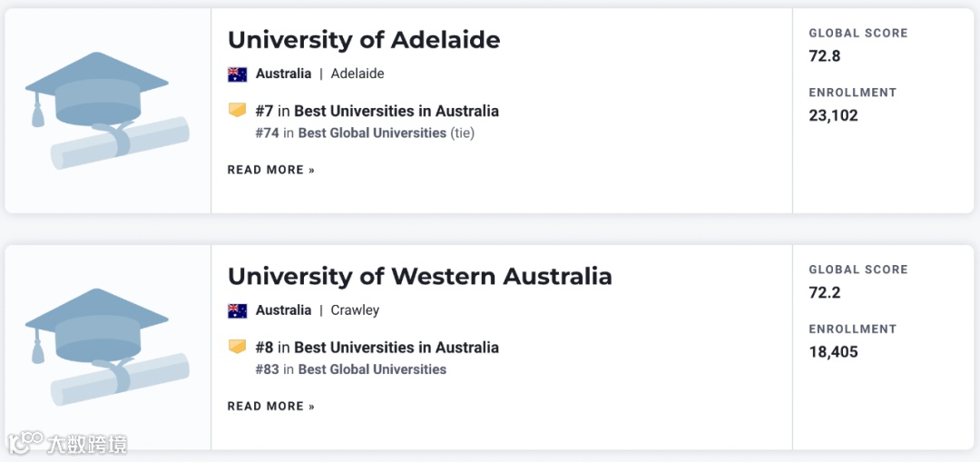Click the University of Adelaide graduation cap image
The width and height of the screenshot is (980, 462).
[x=107, y=111]
